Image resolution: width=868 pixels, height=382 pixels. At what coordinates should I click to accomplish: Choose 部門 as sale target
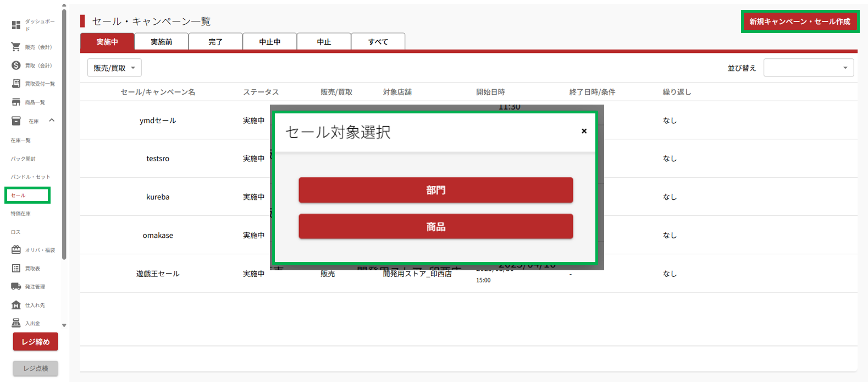pos(435,190)
